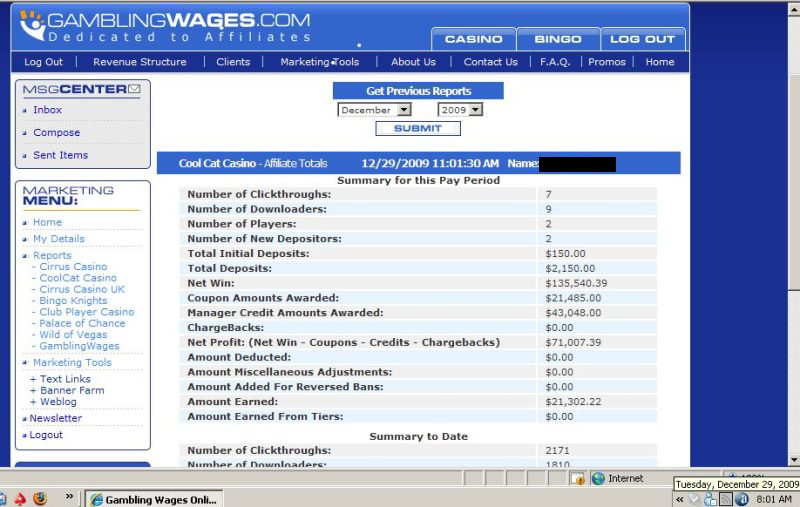
Task: Click the scrollbar down arrow
Action: (x=794, y=460)
